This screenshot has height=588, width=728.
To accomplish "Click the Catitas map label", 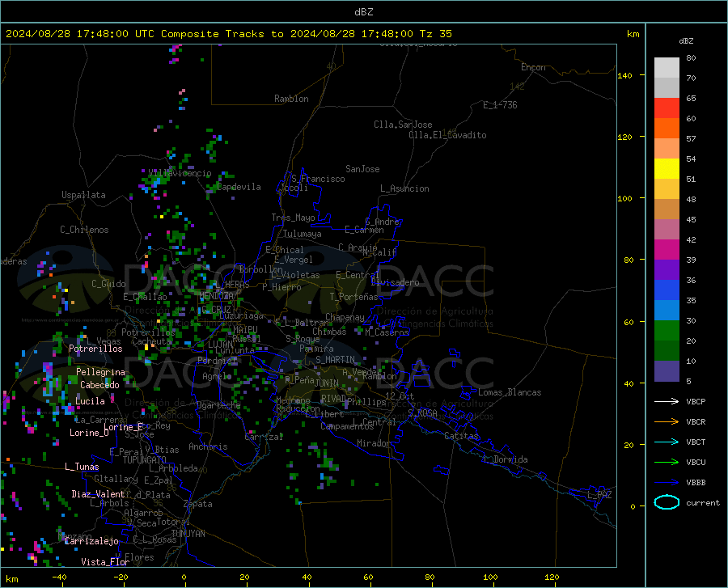I will click(462, 436).
